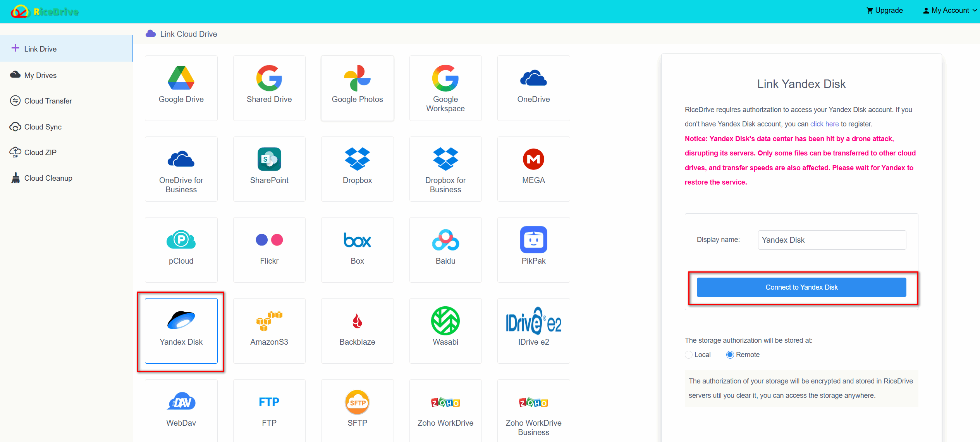Select the IDrive e2 service

point(533,331)
